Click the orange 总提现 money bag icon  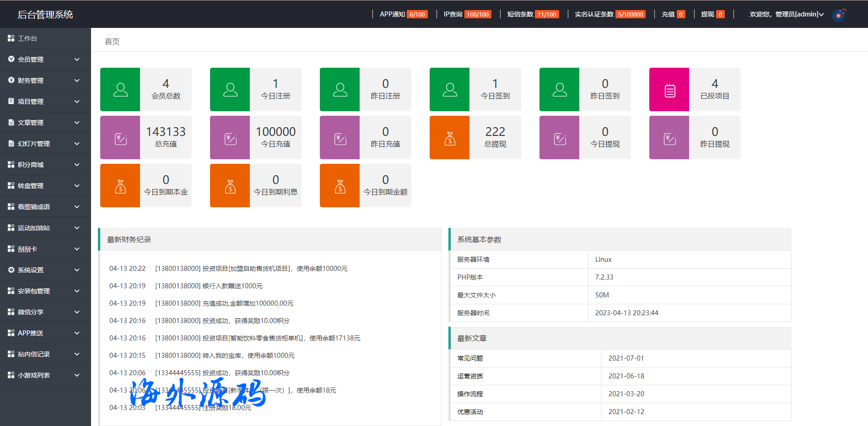[x=450, y=138]
